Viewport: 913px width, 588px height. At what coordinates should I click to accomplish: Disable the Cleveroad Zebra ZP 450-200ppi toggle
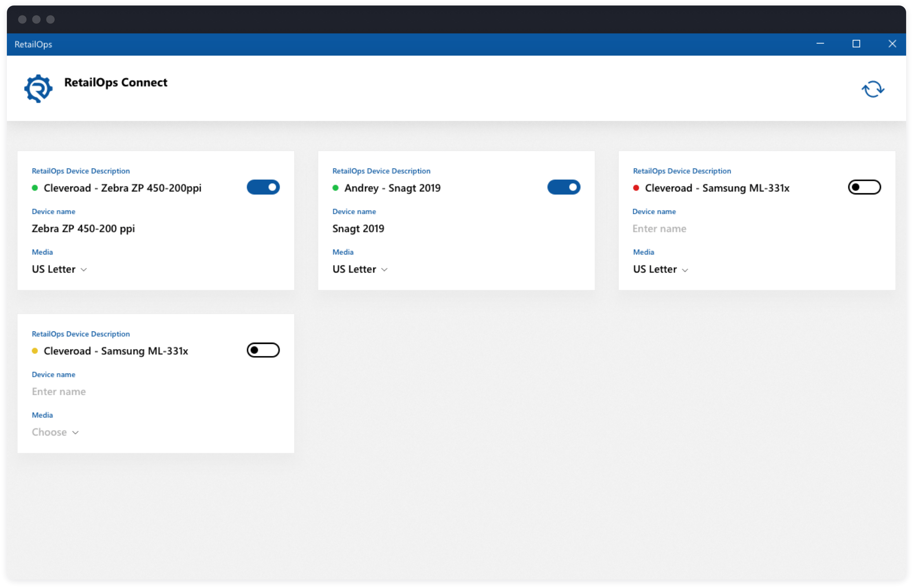263,187
